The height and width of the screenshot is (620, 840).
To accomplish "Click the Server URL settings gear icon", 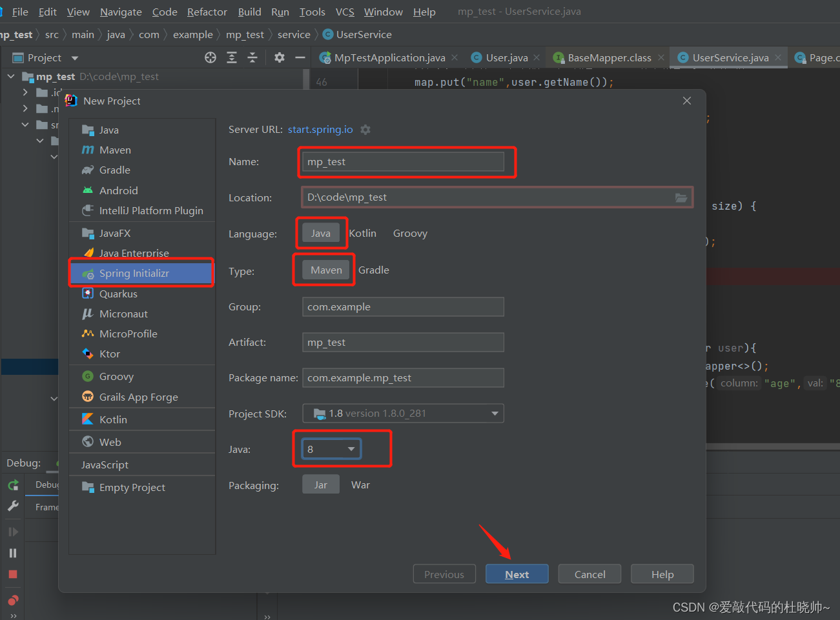I will click(365, 130).
